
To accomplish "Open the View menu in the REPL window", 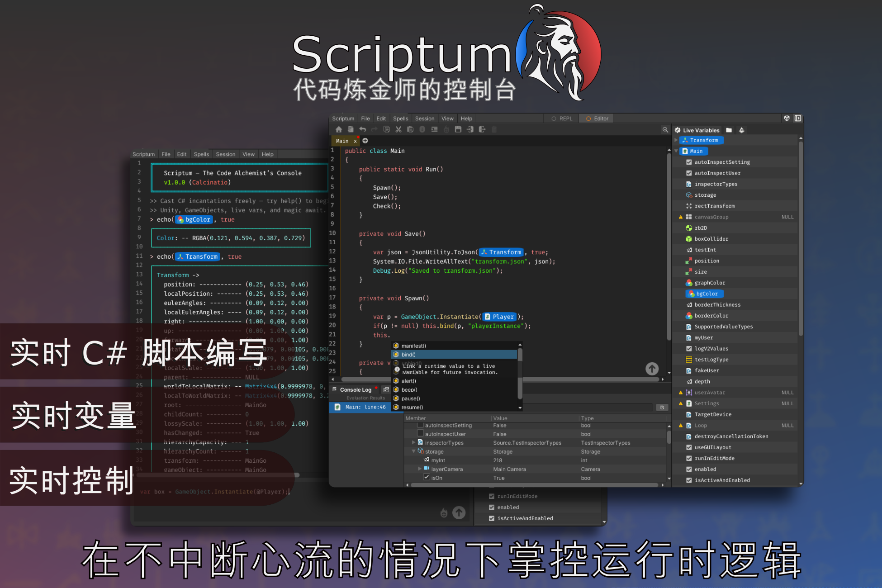I will coord(248,154).
